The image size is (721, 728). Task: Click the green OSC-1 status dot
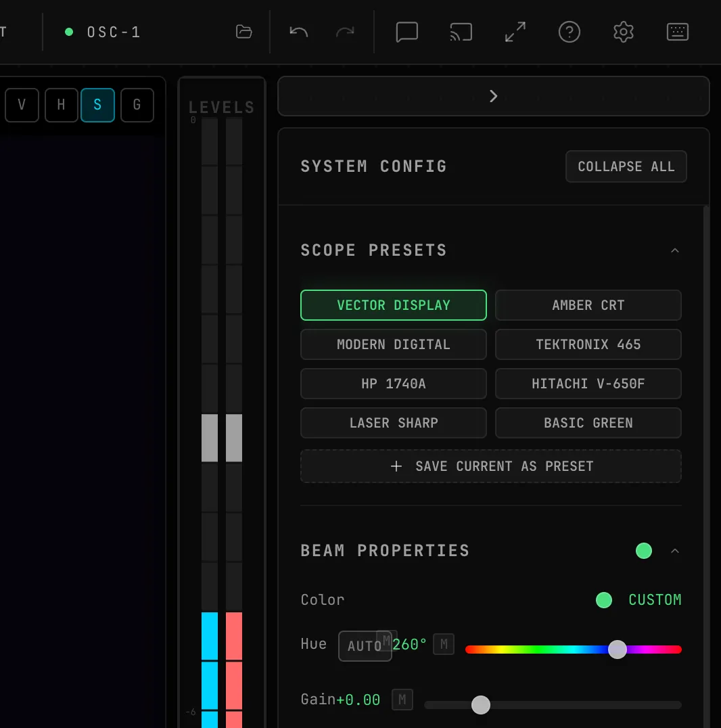pos(69,32)
